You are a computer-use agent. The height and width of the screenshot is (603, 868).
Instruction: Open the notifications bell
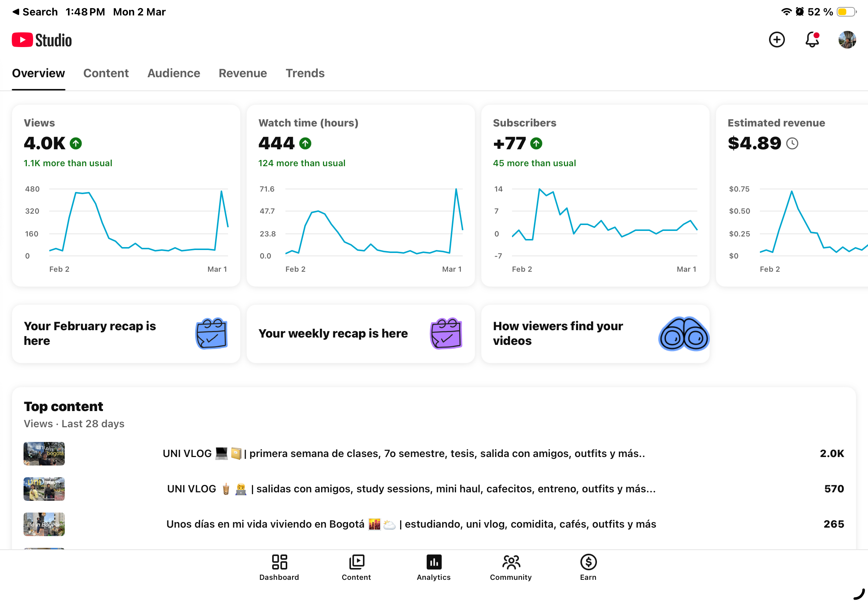(812, 40)
